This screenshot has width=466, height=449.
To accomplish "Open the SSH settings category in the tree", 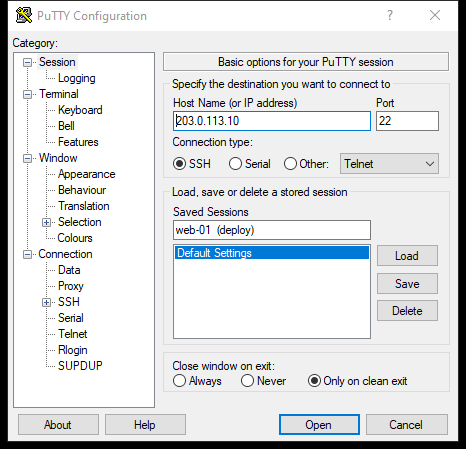I will (69, 302).
